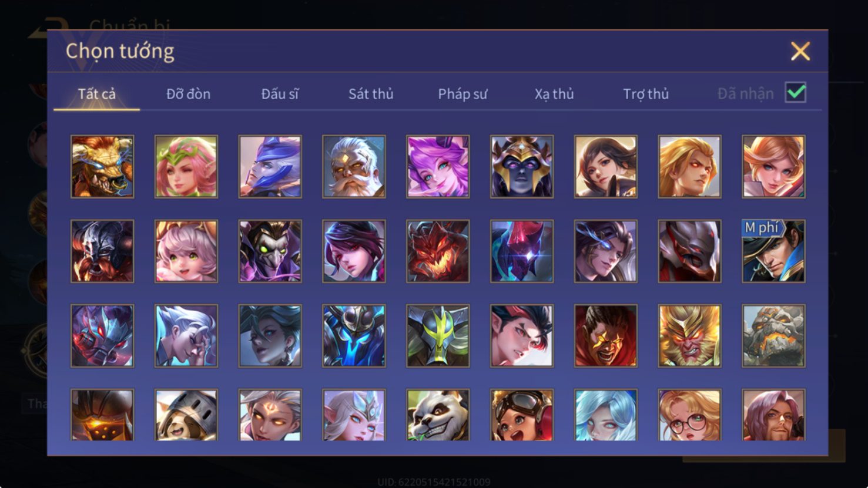
Task: Select the golden bull hero portrait
Action: click(x=102, y=167)
